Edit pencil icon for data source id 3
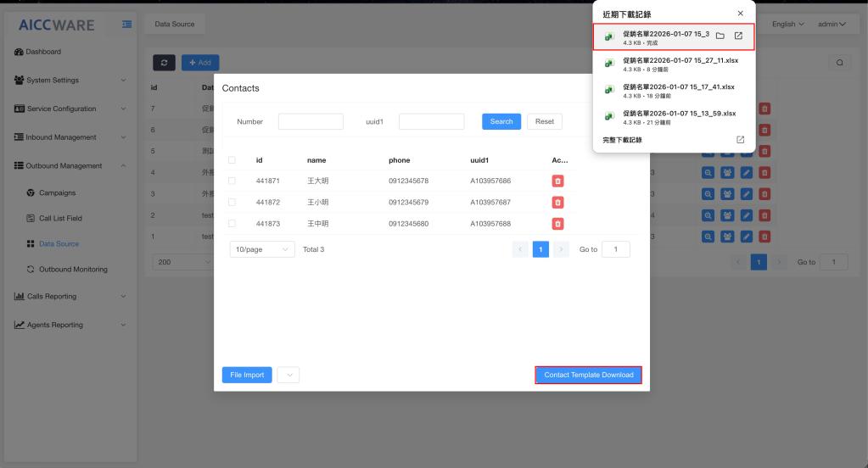 [746, 194]
